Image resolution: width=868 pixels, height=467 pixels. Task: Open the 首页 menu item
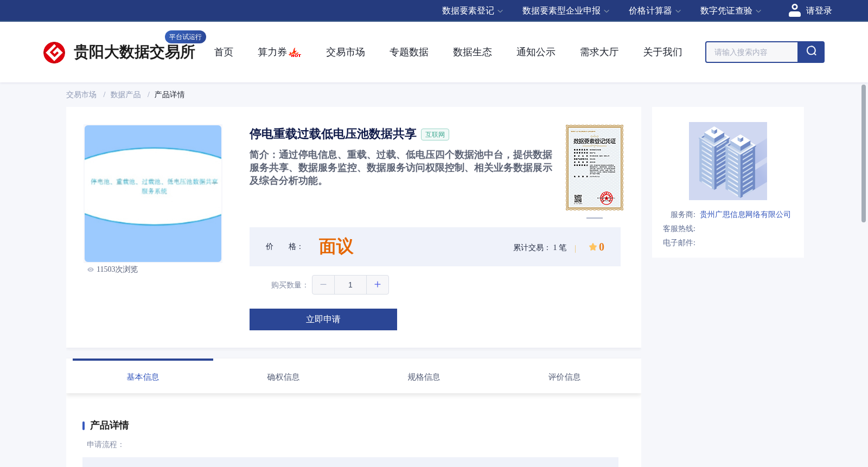[x=224, y=52]
